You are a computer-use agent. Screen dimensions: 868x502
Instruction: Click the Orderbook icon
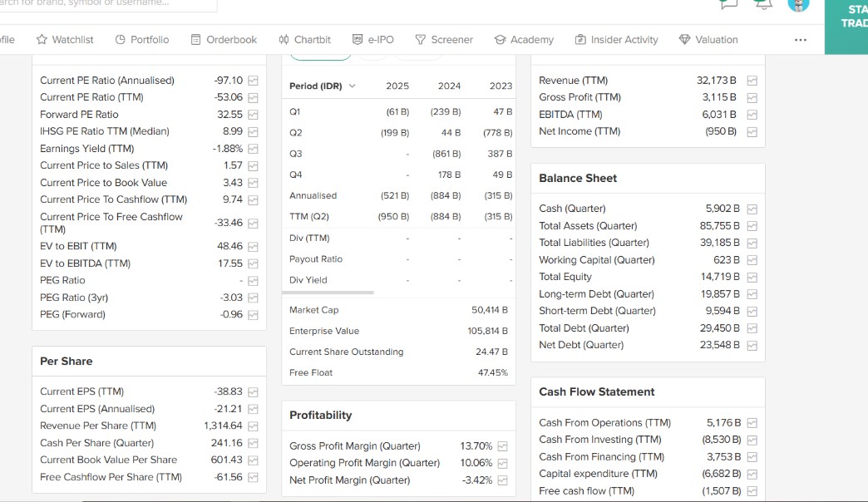pos(196,40)
